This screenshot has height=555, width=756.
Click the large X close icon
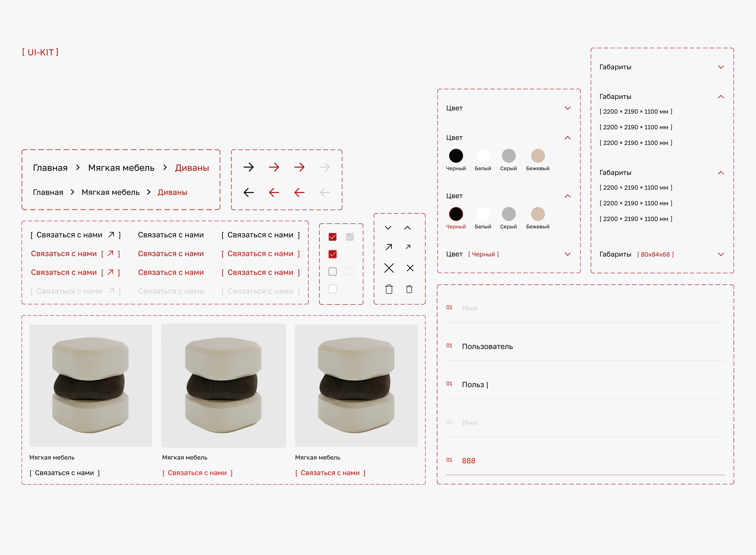[389, 268]
